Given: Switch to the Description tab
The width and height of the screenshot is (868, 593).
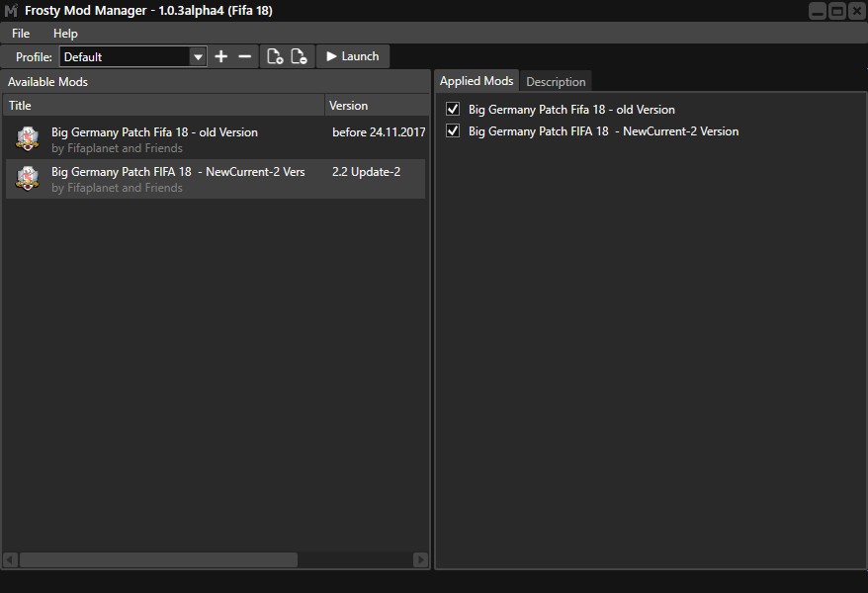Looking at the screenshot, I should pyautogui.click(x=556, y=82).
